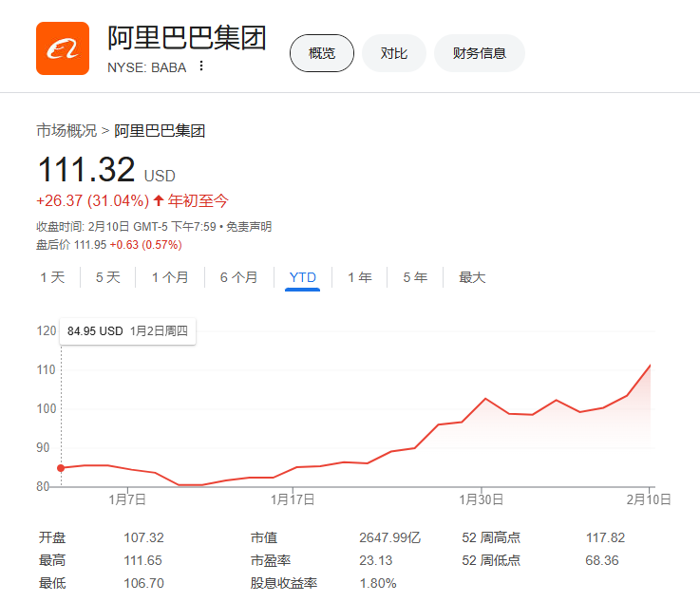Open the 对比 compare tab
Image resolution: width=700 pixels, height=602 pixels.
tap(393, 53)
